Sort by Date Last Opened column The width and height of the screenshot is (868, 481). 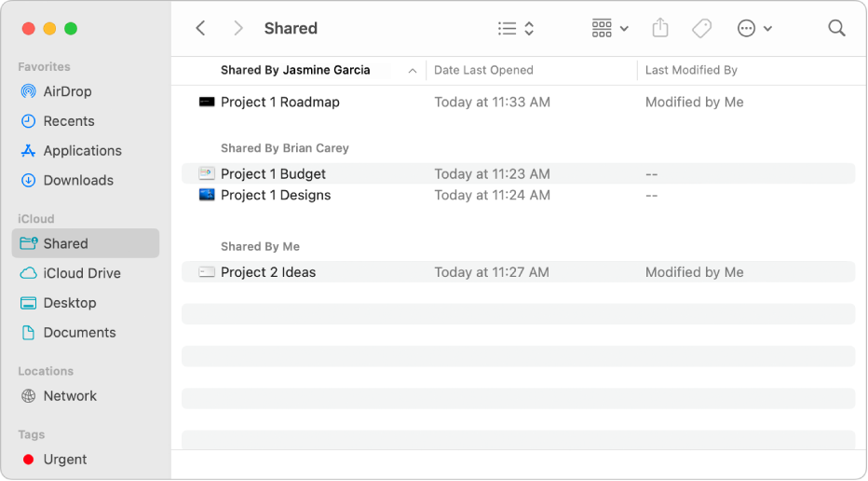[x=483, y=70]
